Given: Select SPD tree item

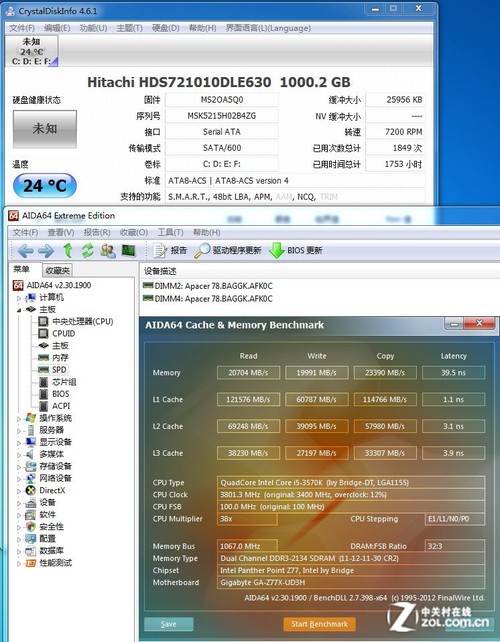Looking at the screenshot, I should [52, 370].
